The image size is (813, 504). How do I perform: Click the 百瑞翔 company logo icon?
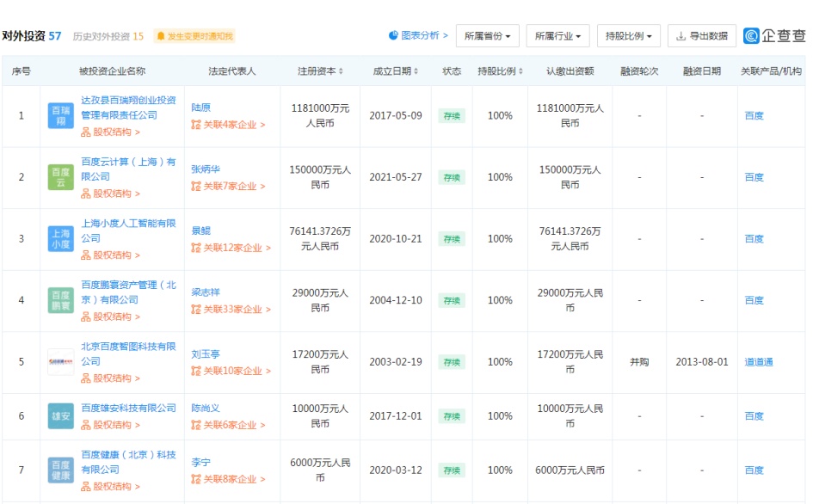(x=61, y=115)
